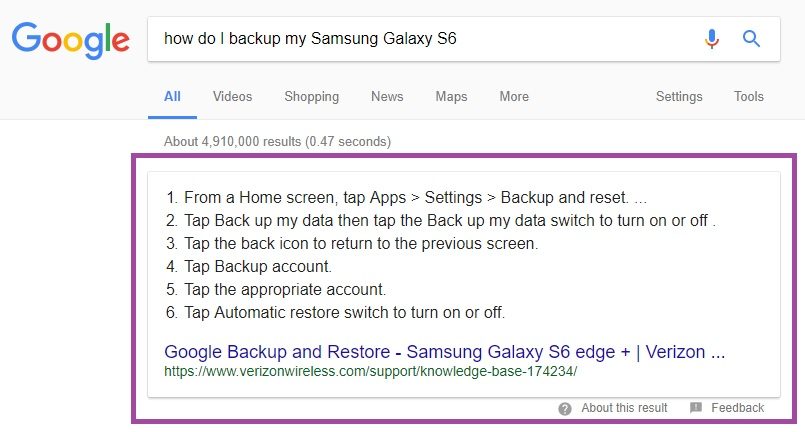Click the microphone voice search icon

(712, 39)
